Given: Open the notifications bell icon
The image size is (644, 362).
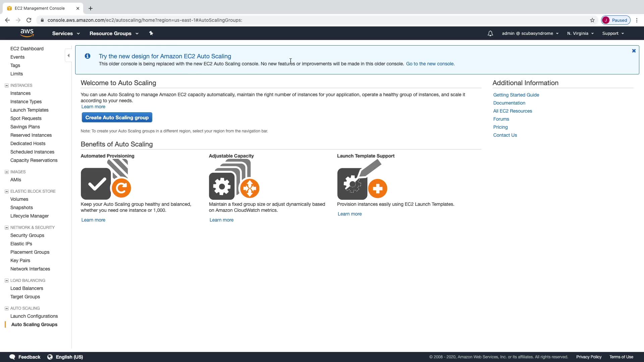Looking at the screenshot, I should 490,34.
